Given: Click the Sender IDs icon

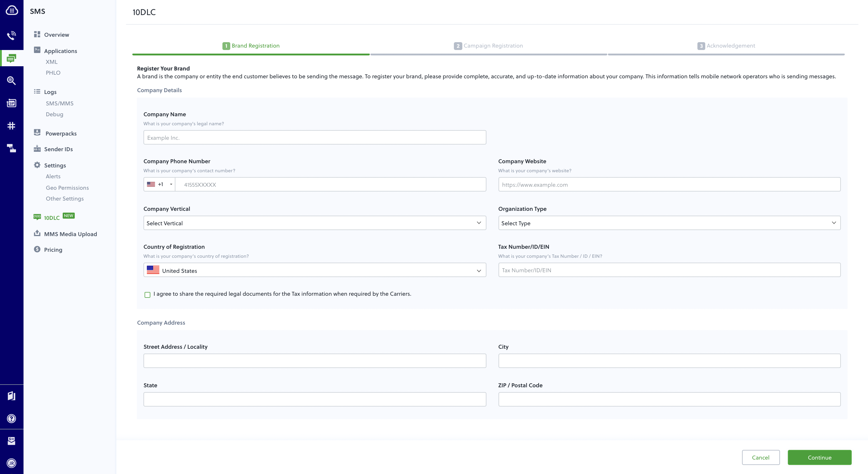Looking at the screenshot, I should [x=37, y=148].
